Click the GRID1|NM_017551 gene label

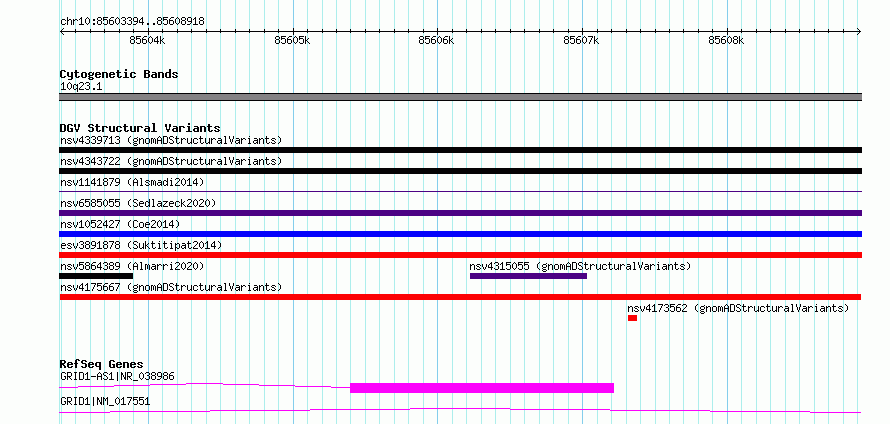pyautogui.click(x=105, y=401)
